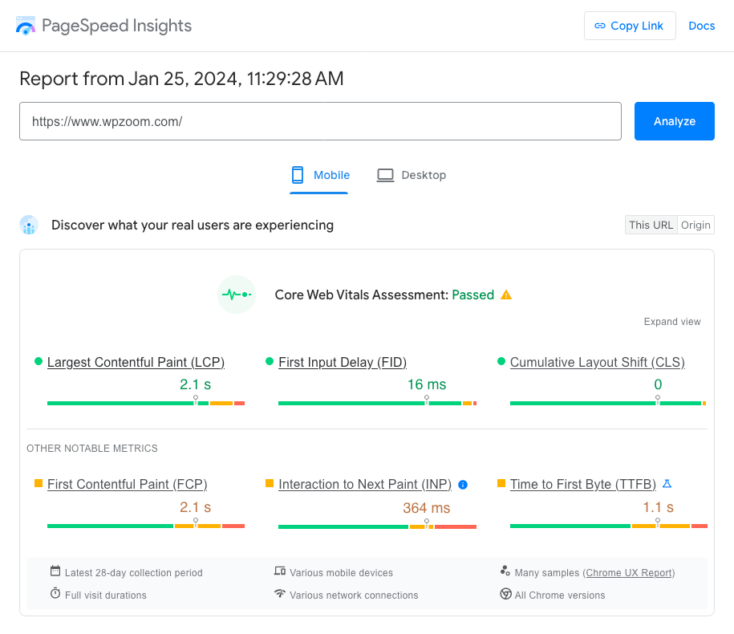Open the Time to First Byte (TTFB) link

click(583, 484)
